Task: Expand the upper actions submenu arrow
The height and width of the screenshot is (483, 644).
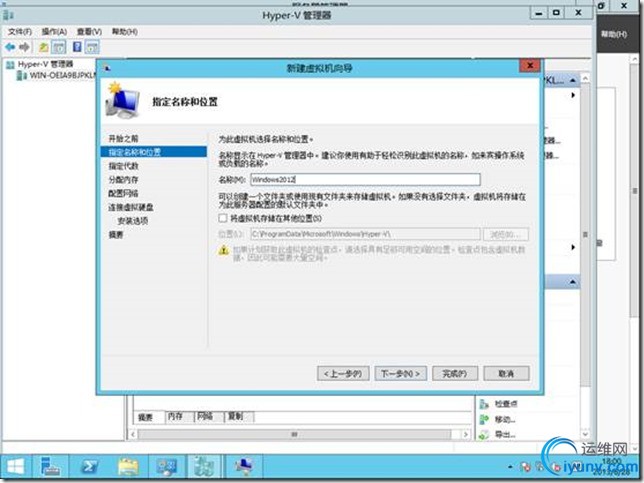Action: 573,95
